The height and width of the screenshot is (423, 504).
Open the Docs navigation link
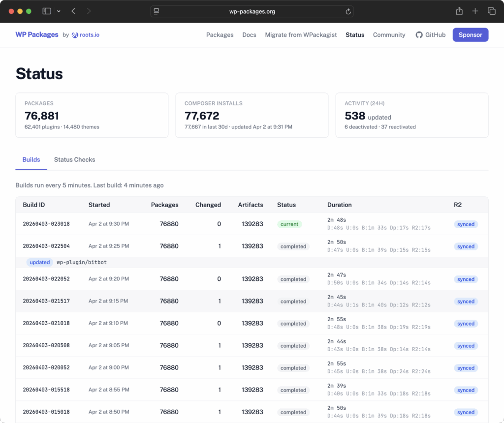click(249, 35)
